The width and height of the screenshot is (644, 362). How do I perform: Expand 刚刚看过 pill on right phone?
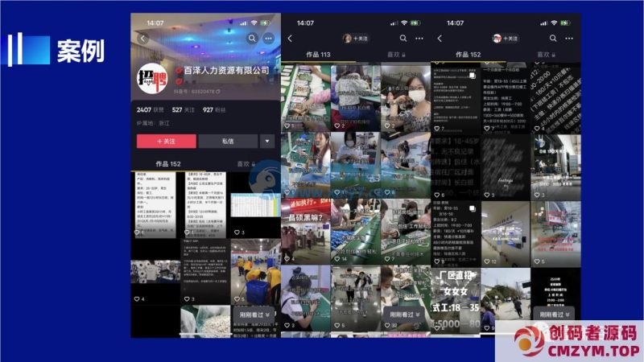point(555,315)
